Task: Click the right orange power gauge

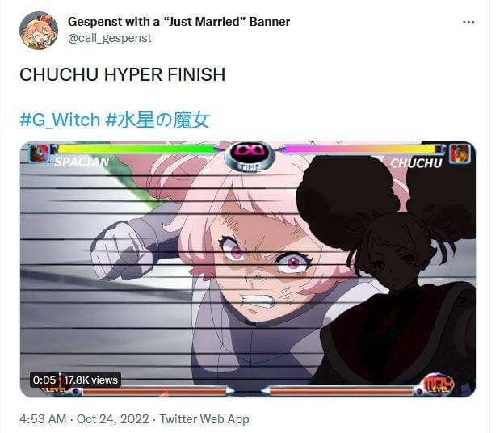Action: 342,392
